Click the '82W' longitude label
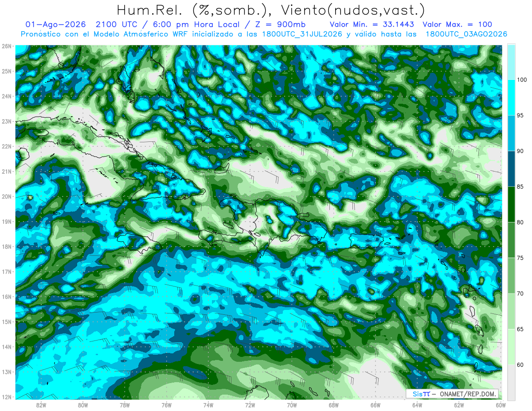This screenshot has height=411, width=532. [41, 405]
